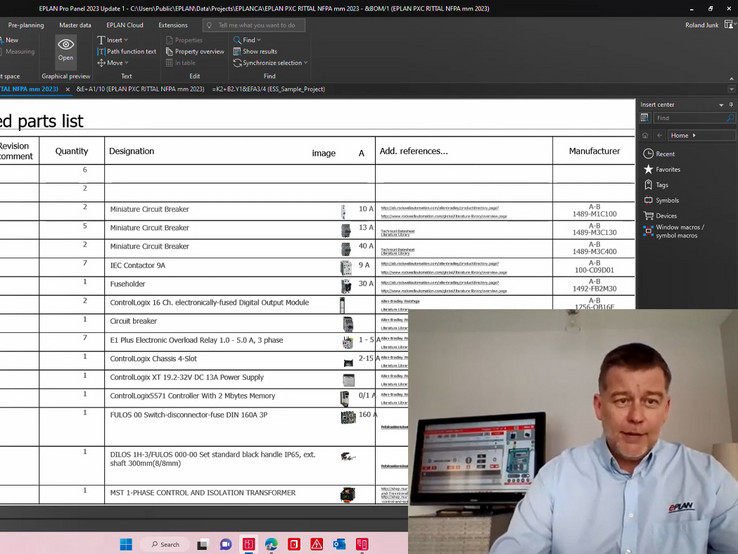Click the Windows Start button
Image resolution: width=738 pixels, height=554 pixels.
tap(126, 545)
